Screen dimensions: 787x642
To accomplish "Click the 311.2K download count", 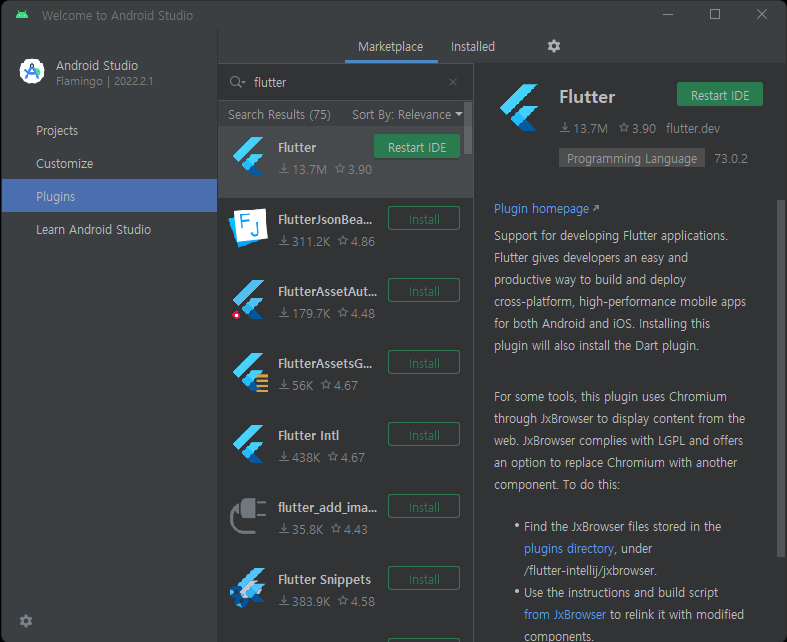I will tap(305, 241).
